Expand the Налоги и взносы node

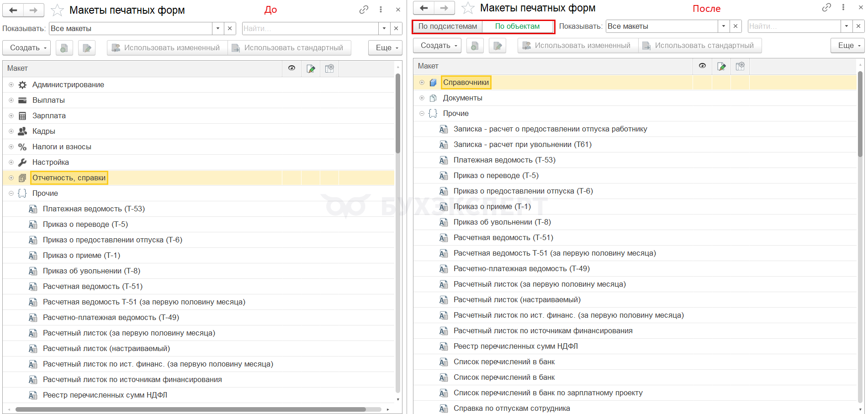click(x=11, y=147)
